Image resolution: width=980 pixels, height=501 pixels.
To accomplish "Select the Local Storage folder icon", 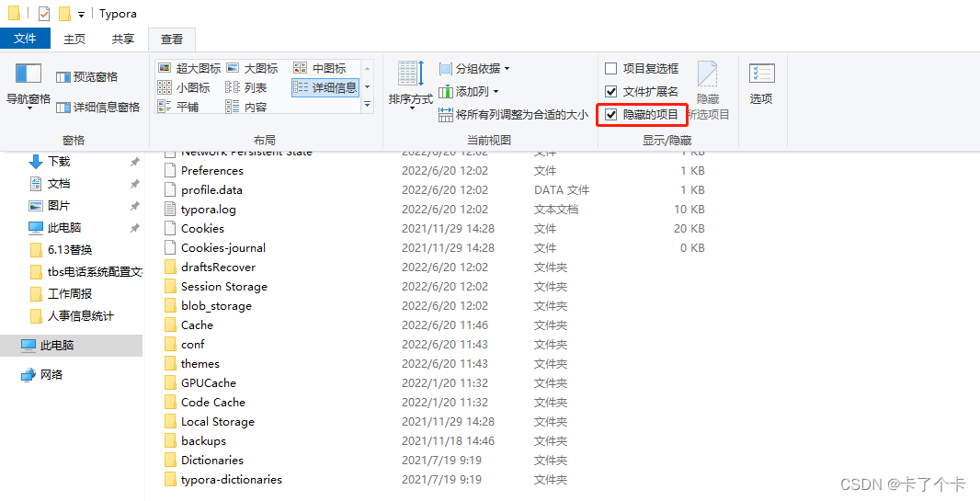I will (x=170, y=422).
